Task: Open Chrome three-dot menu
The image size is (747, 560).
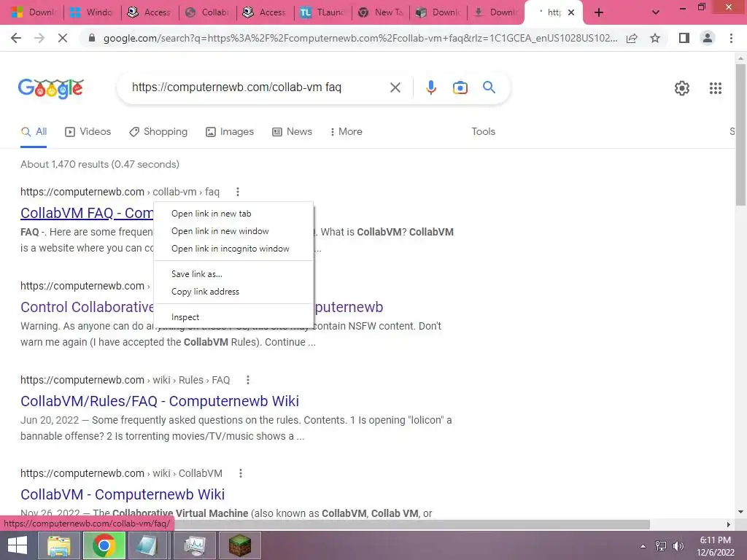Action: tap(731, 38)
